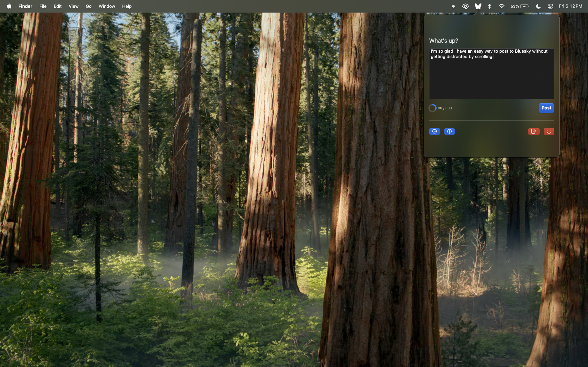The width and height of the screenshot is (588, 367).
Task: Click the butterfly icon in menu bar
Action: (478, 6)
